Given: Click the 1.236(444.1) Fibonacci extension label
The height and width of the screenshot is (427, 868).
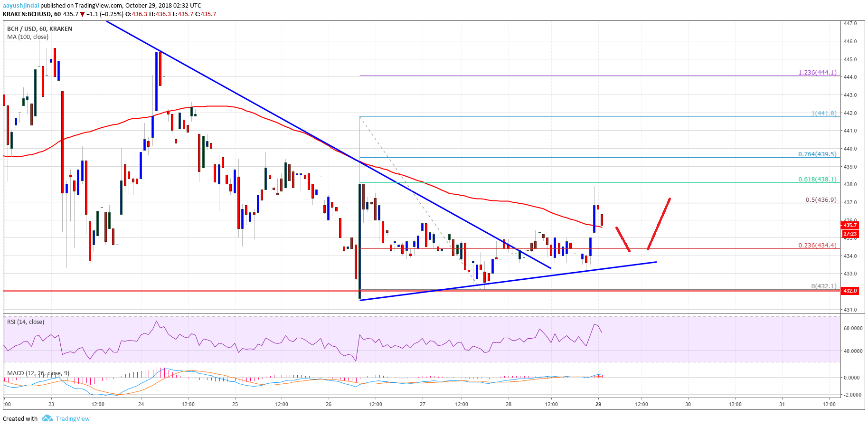Looking at the screenshot, I should point(817,73).
